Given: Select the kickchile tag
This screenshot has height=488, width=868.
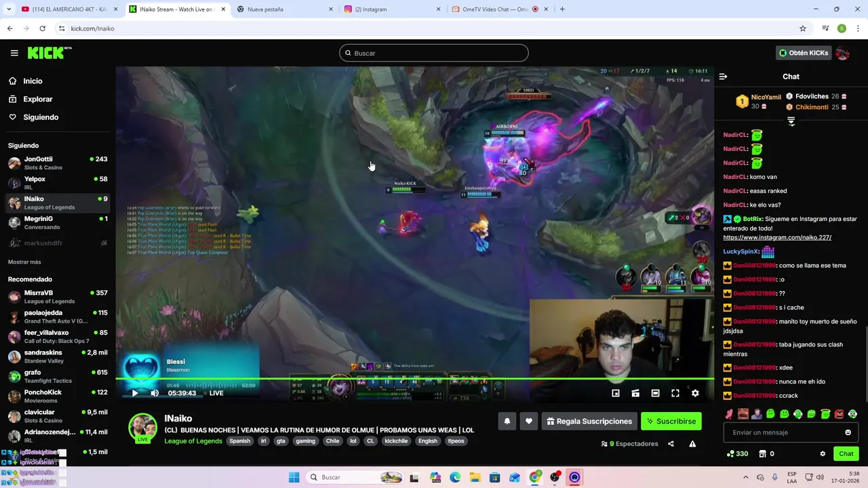Looking at the screenshot, I should point(396,441).
